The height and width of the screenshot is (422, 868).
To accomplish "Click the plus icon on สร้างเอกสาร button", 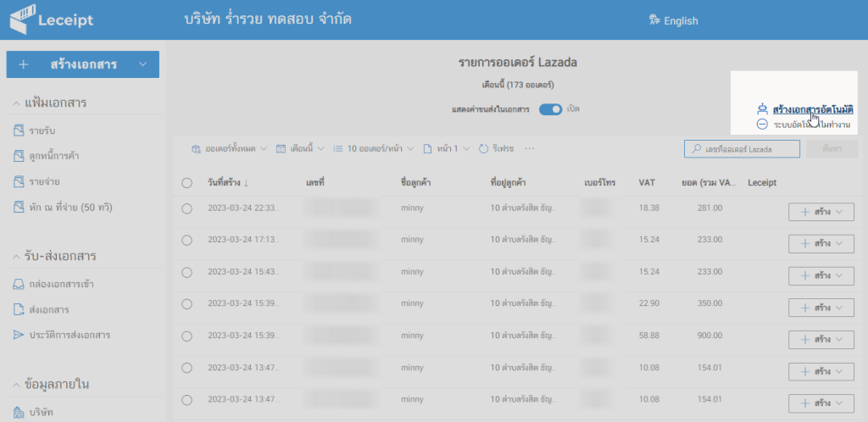I will pos(23,64).
